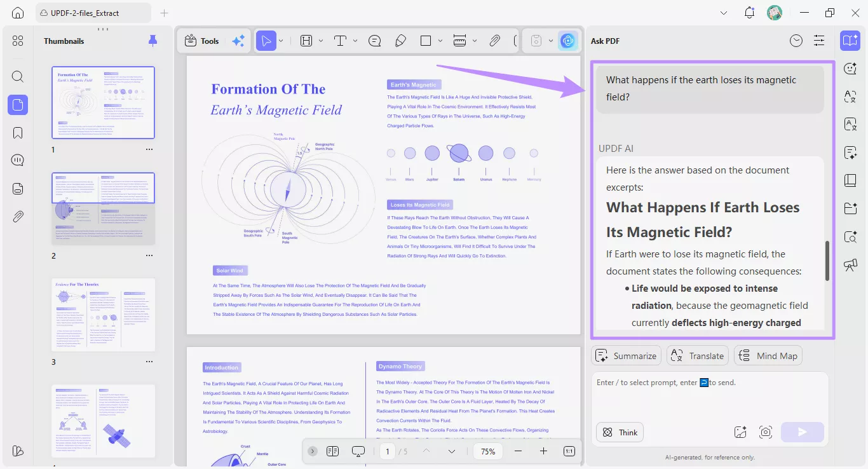Open the tab list chevron dropdown
This screenshot has height=469, width=868.
click(x=724, y=13)
